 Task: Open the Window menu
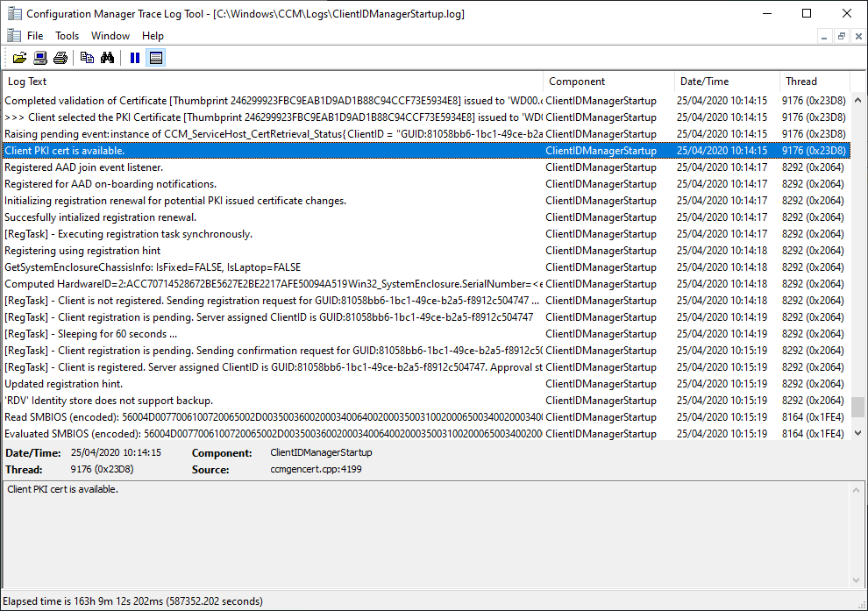110,36
